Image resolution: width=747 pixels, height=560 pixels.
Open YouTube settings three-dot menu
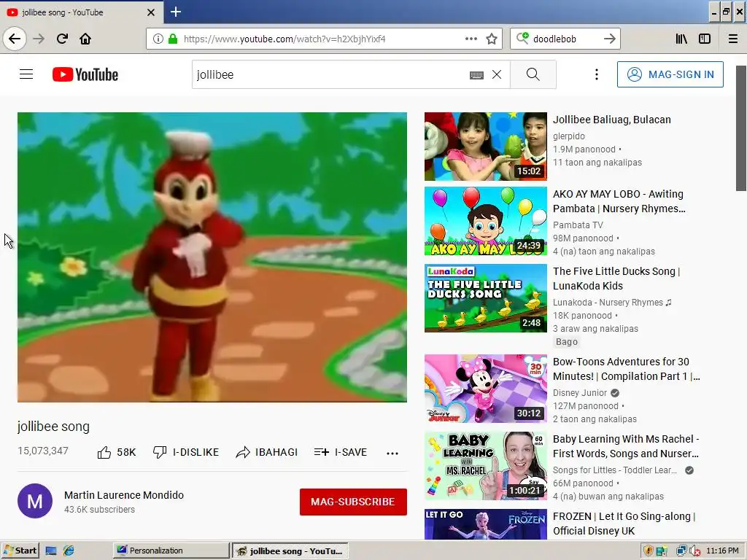tap(597, 74)
